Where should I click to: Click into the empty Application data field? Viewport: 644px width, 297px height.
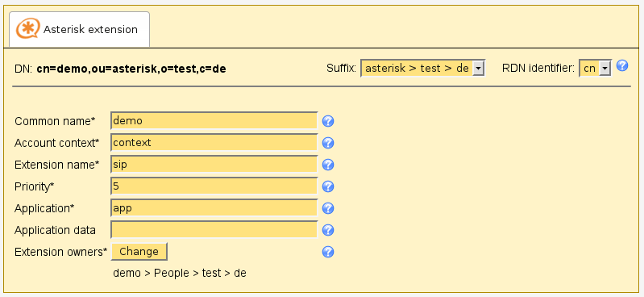point(214,229)
